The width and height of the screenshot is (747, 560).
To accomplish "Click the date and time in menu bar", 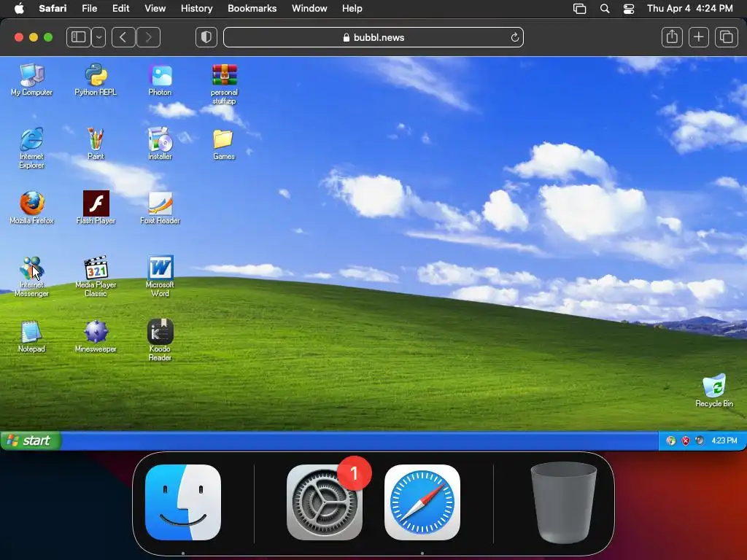I will (690, 9).
